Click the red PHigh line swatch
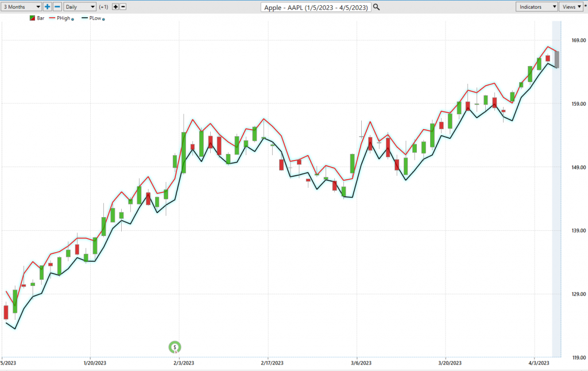 52,18
